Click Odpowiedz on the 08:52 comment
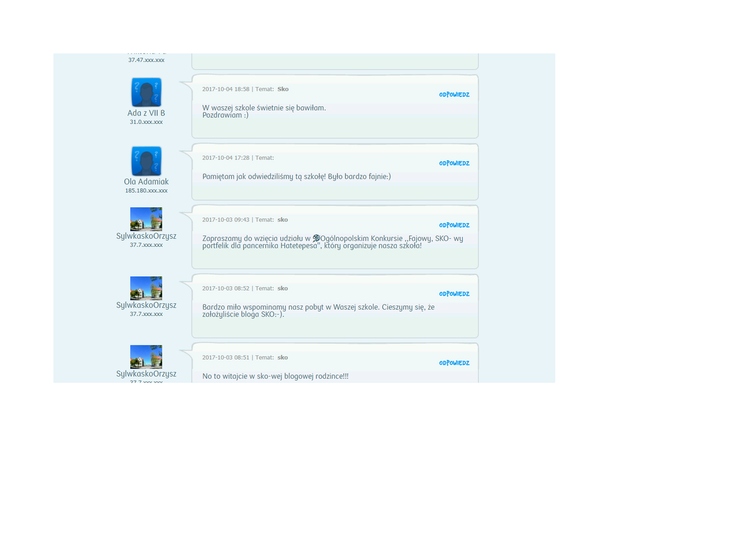 pos(454,294)
